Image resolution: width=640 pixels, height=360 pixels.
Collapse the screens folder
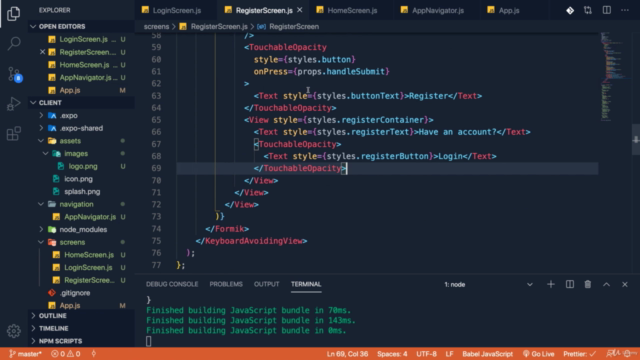pyautogui.click(x=82, y=242)
